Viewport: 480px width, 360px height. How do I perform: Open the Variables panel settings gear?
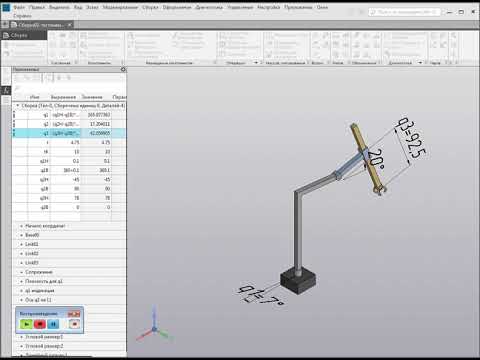click(x=123, y=69)
